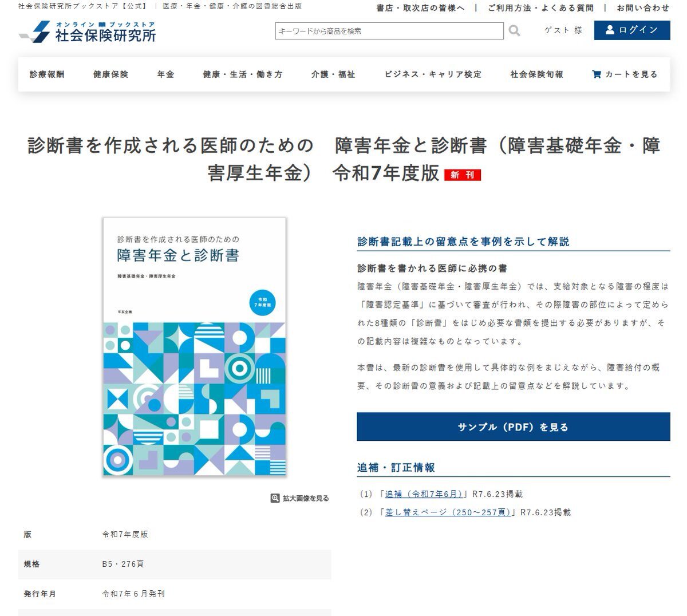This screenshot has width=687, height=616.
Task: Click the 追補・訂正情報 heading
Action: (396, 467)
